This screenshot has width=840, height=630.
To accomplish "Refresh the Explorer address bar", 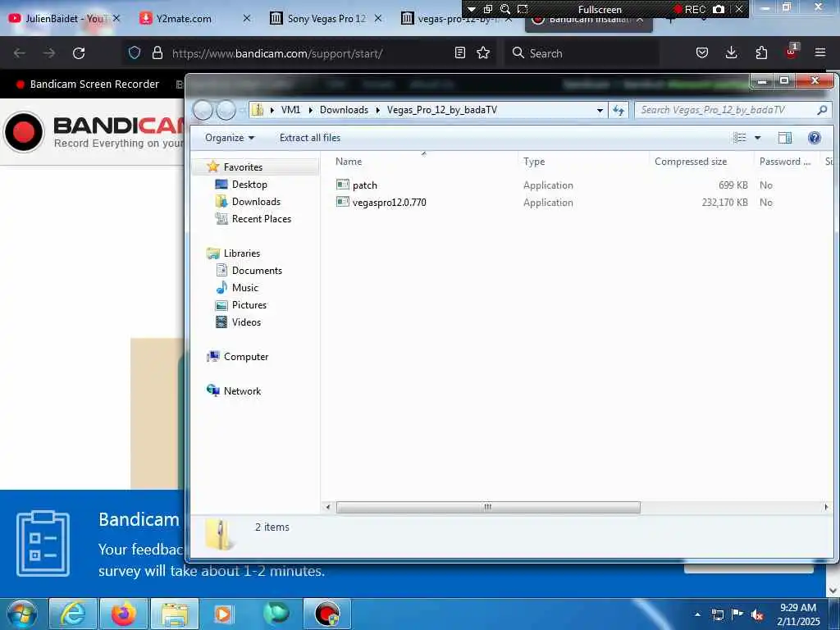I will (x=619, y=110).
